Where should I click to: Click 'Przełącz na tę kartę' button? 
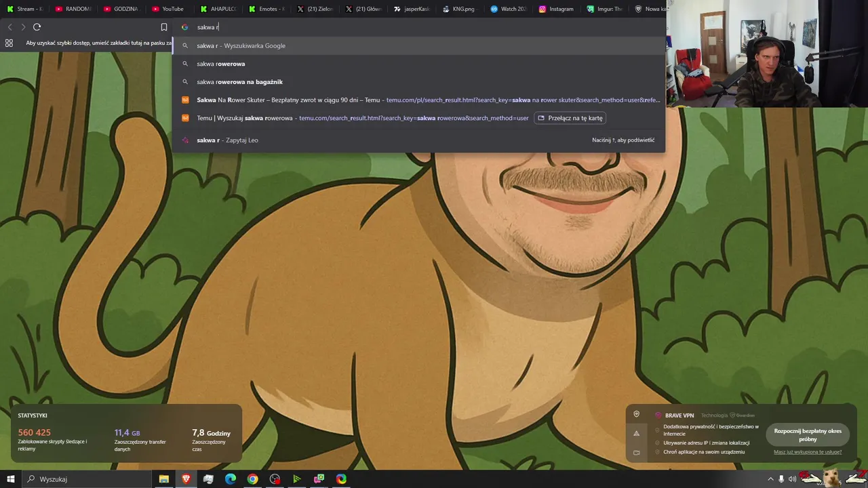pos(570,118)
